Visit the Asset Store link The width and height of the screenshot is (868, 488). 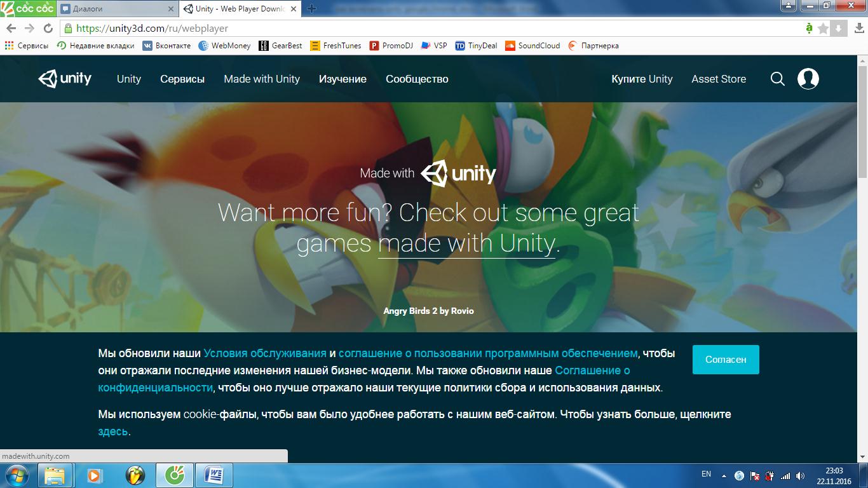(x=719, y=79)
